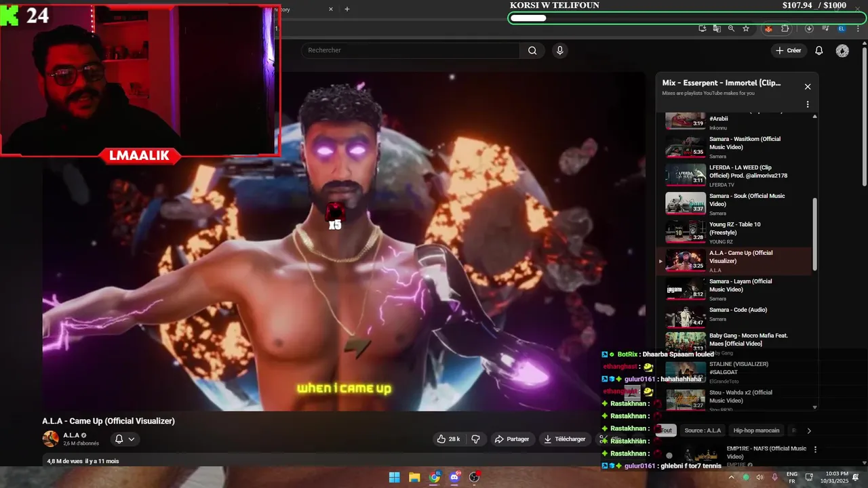The image size is (868, 488).
Task: Click the Télécharger download button
Action: click(564, 439)
